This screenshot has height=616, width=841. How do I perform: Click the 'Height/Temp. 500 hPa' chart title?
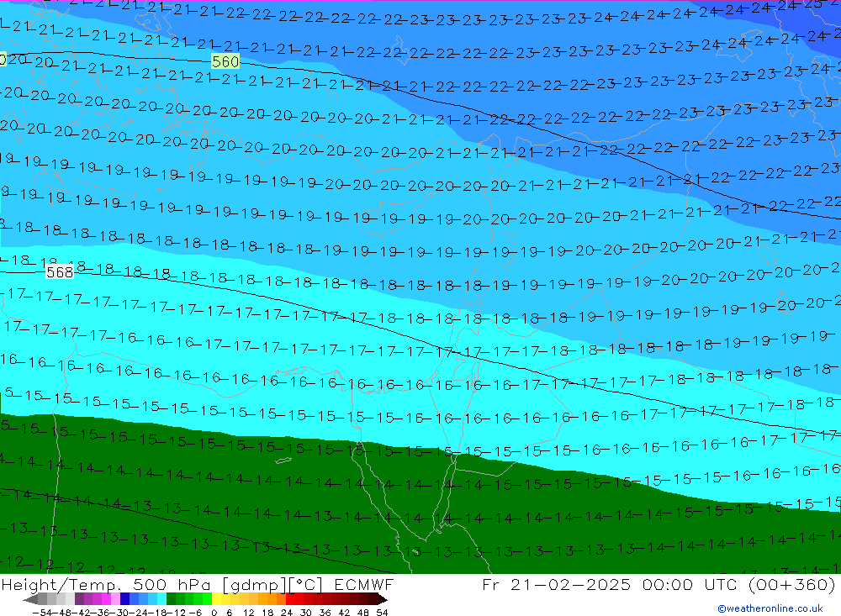(x=106, y=585)
